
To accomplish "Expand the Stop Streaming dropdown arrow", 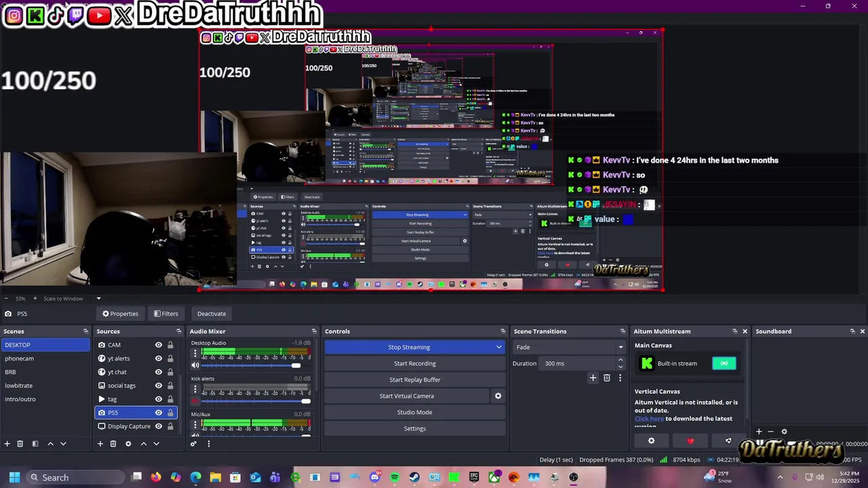I will point(499,347).
